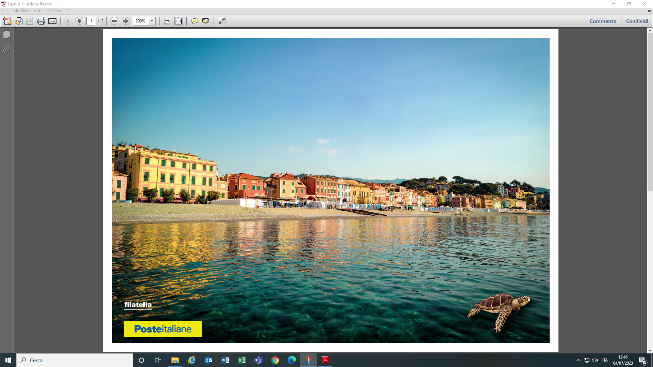The image size is (653, 367).
Task: Go to the previous page arrow
Action: pyautogui.click(x=68, y=21)
